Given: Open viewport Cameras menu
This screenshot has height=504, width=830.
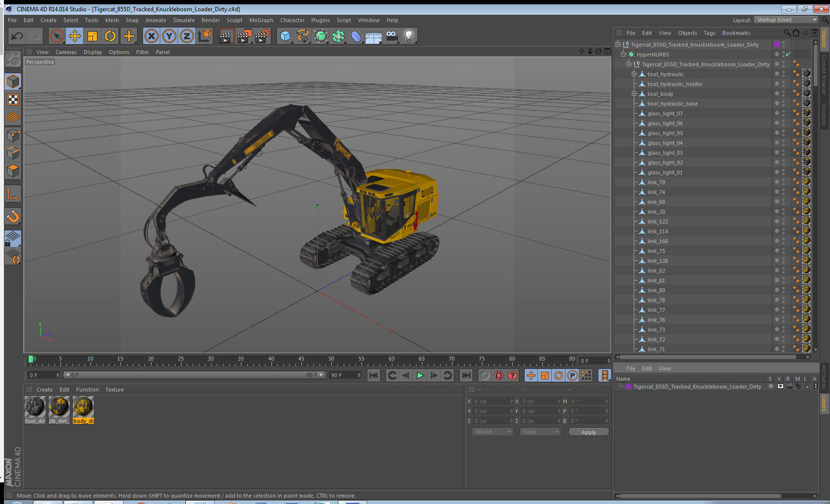Looking at the screenshot, I should [x=66, y=52].
